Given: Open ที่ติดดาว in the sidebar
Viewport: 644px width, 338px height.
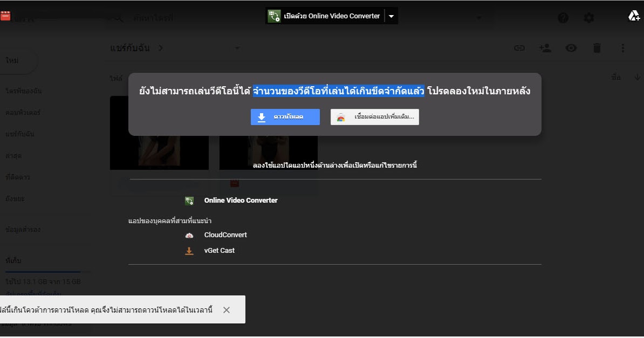Looking at the screenshot, I should coord(18,177).
